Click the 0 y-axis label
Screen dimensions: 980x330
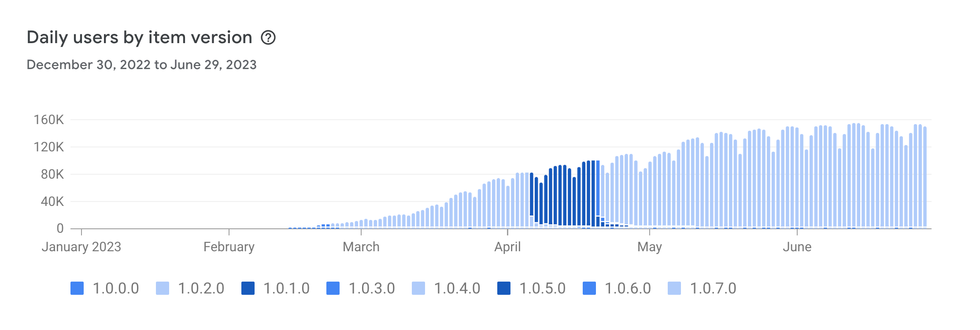point(60,228)
